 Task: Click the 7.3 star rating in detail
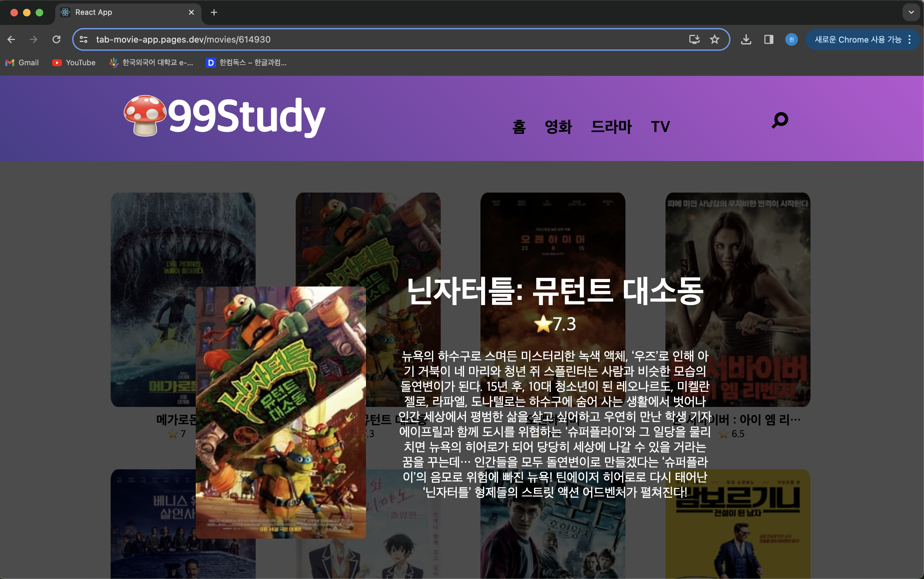click(555, 324)
